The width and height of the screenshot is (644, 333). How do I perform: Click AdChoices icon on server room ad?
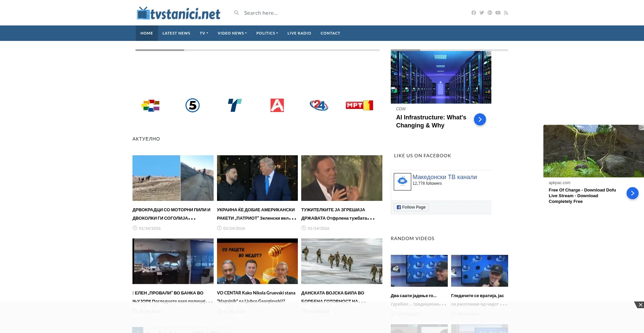click(x=489, y=54)
